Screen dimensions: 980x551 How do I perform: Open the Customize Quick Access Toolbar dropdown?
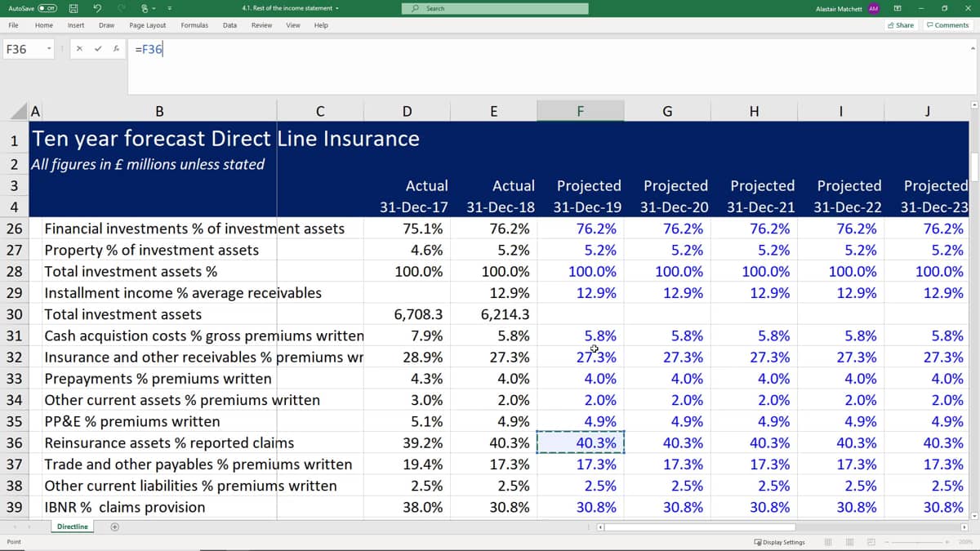[171, 8]
